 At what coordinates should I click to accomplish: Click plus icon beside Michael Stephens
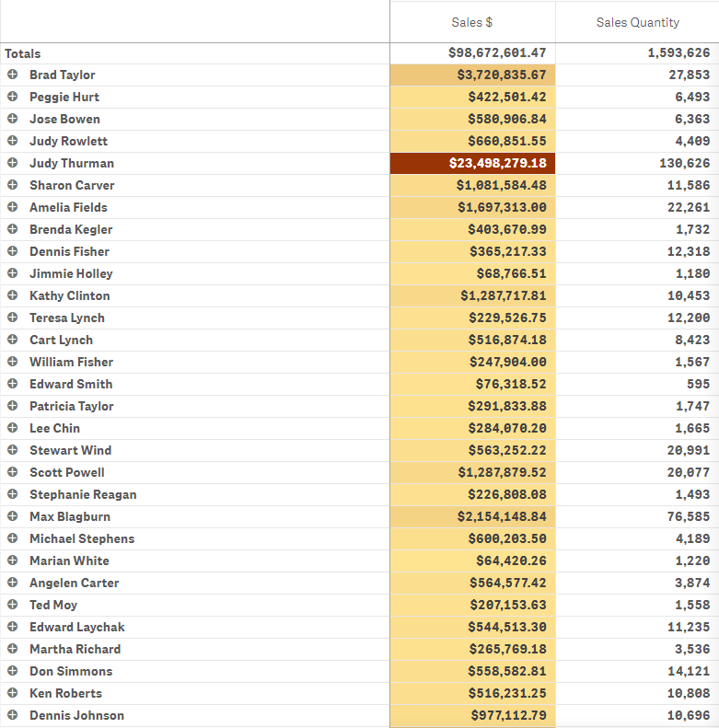13,538
